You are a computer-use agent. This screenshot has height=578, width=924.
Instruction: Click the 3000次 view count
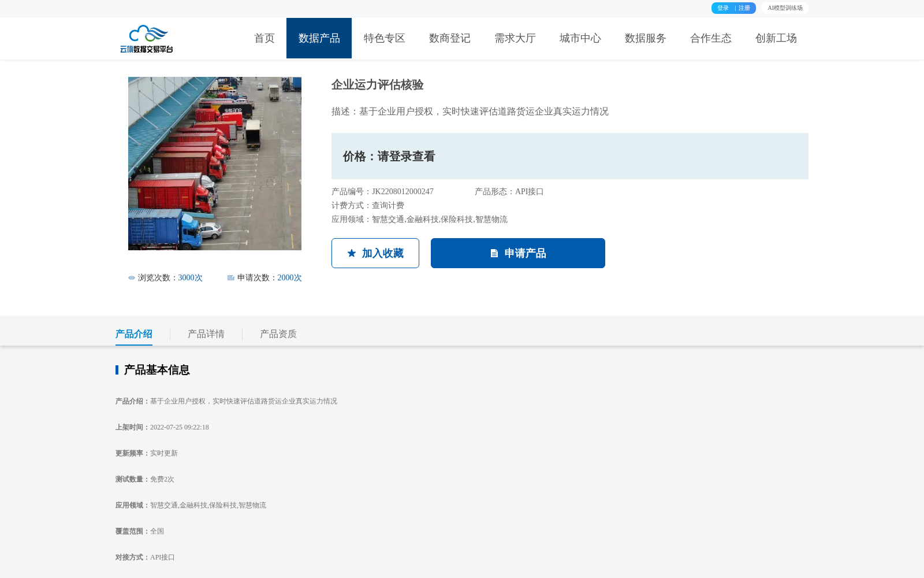point(191,278)
